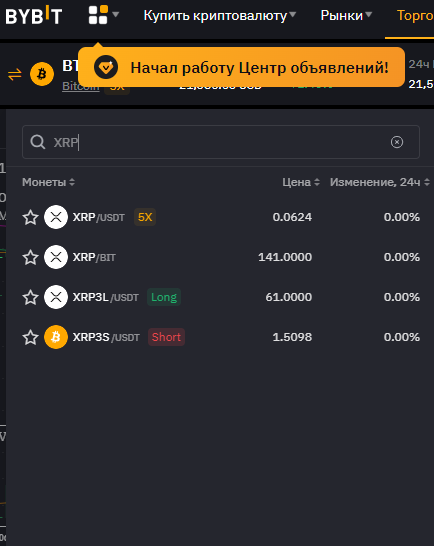This screenshot has height=546, width=434.
Task: Click the swap arrows icon beside Bitcoin
Action: click(15, 74)
